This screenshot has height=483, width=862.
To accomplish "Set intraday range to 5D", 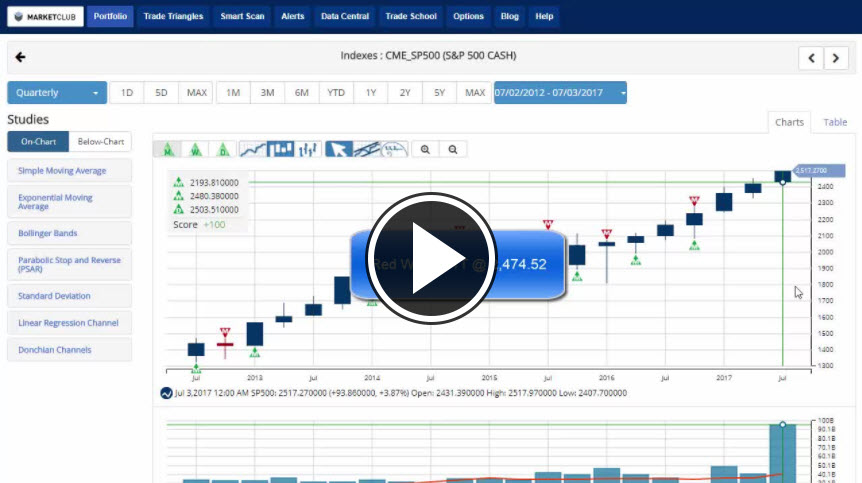I will point(161,93).
